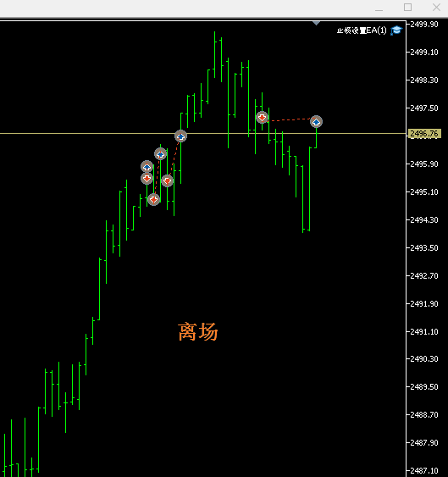Click the 2491.10 price scale label

point(424,332)
